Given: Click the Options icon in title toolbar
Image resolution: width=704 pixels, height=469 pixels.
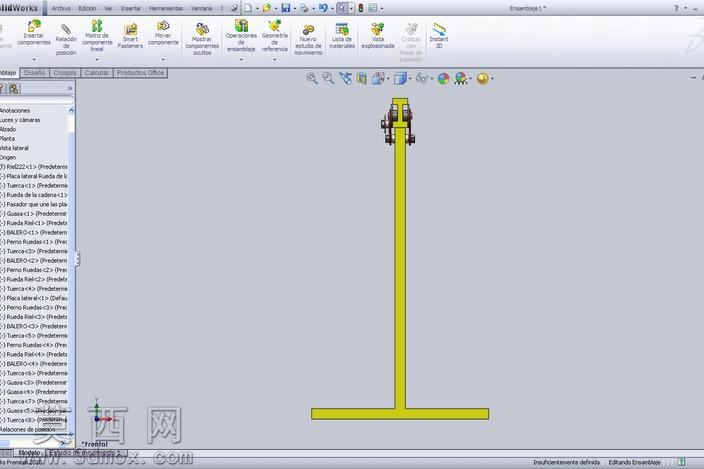Looking at the screenshot, I should pos(373,8).
